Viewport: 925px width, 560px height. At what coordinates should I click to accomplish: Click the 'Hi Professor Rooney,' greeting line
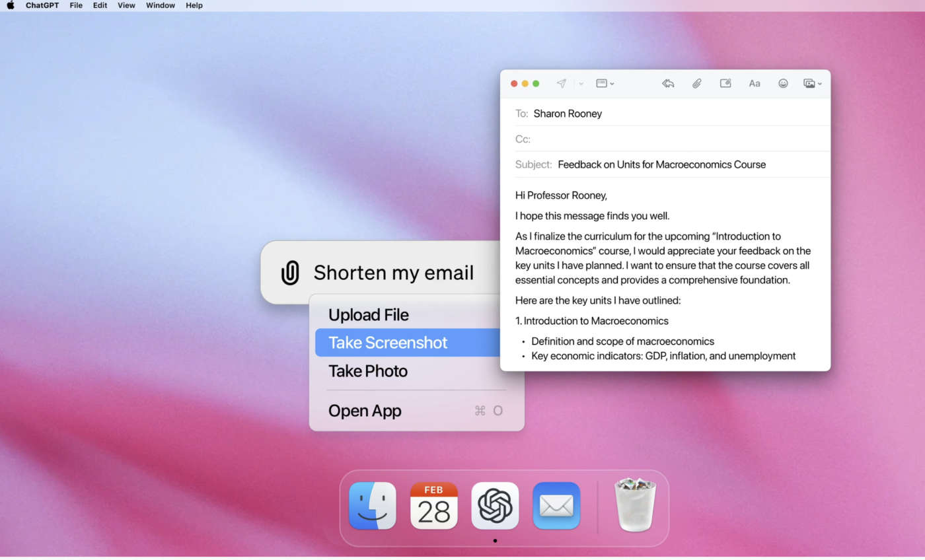[x=561, y=195]
